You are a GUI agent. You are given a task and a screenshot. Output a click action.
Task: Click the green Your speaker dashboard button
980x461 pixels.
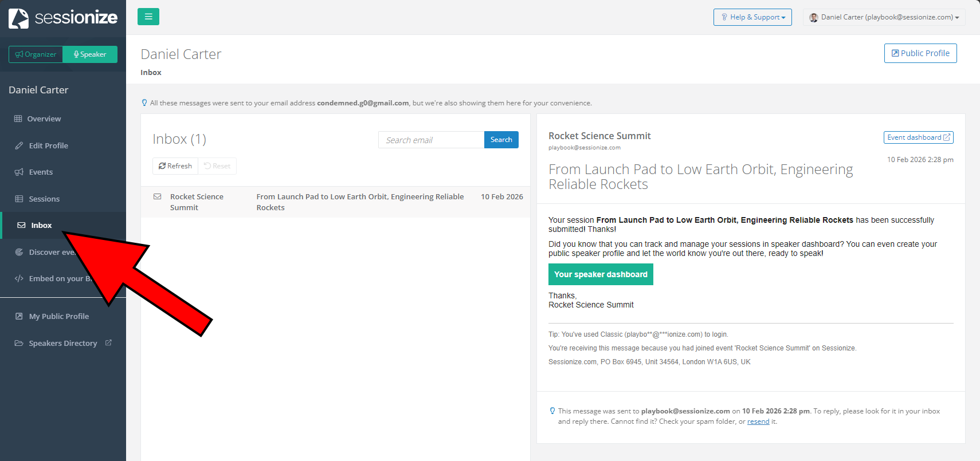[601, 274]
